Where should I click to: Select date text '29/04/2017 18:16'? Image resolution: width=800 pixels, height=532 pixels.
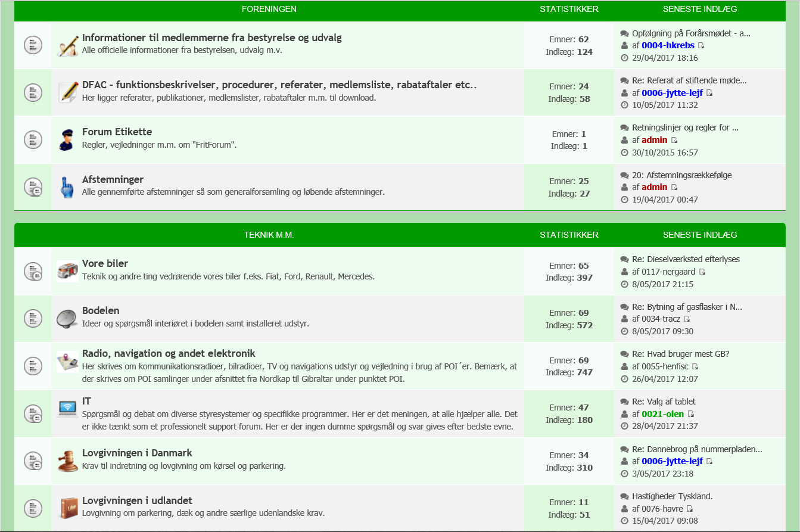click(665, 58)
